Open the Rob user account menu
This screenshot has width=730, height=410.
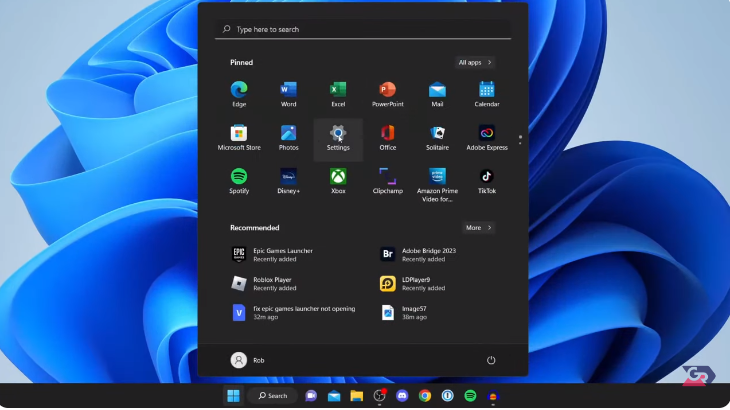click(247, 360)
